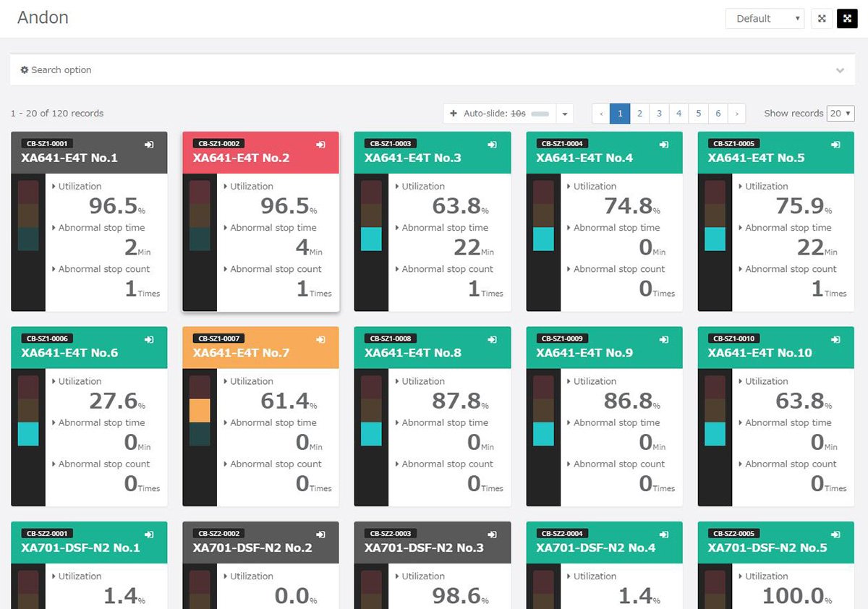868x609 pixels.
Task: Click the 87.8% utilization value on XA641-E4T No.8
Action: click(461, 401)
